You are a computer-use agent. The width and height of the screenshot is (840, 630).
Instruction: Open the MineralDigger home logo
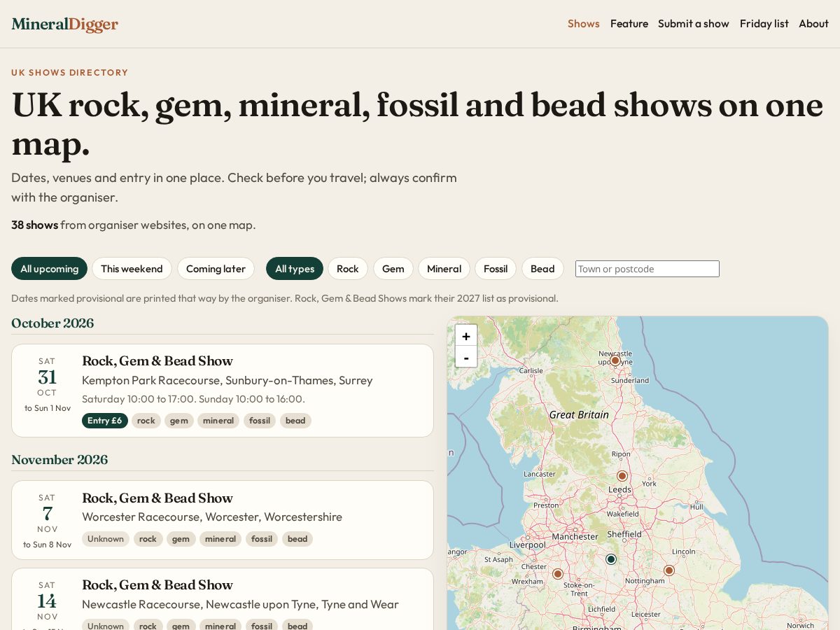point(64,24)
